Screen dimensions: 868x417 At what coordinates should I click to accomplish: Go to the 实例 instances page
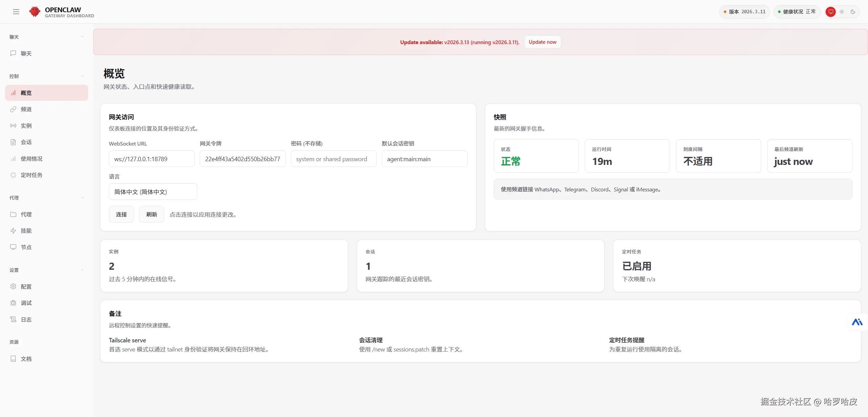click(x=26, y=126)
